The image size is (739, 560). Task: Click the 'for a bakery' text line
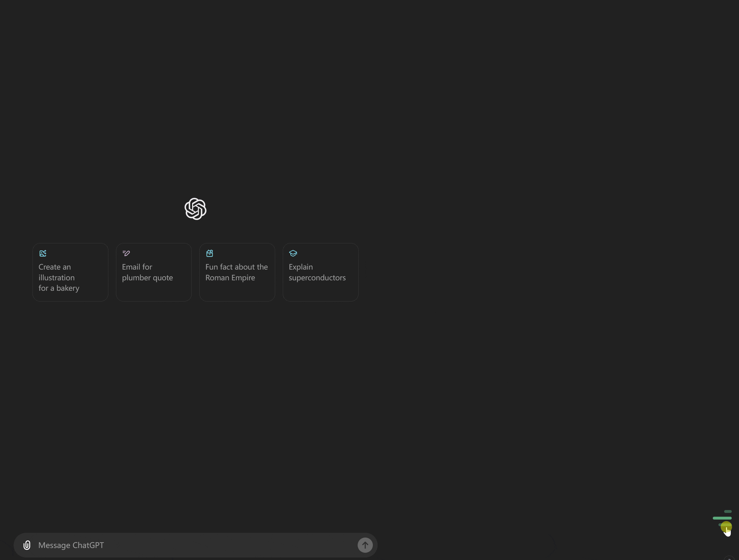coord(59,288)
